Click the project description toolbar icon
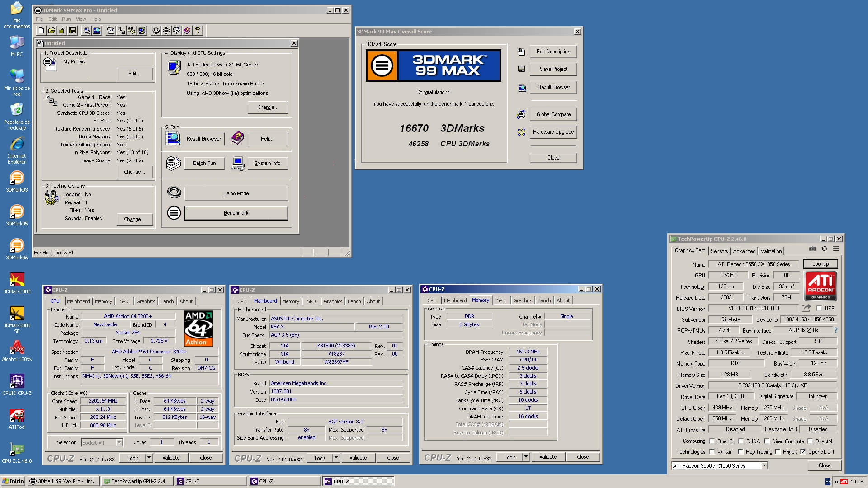 (110, 30)
